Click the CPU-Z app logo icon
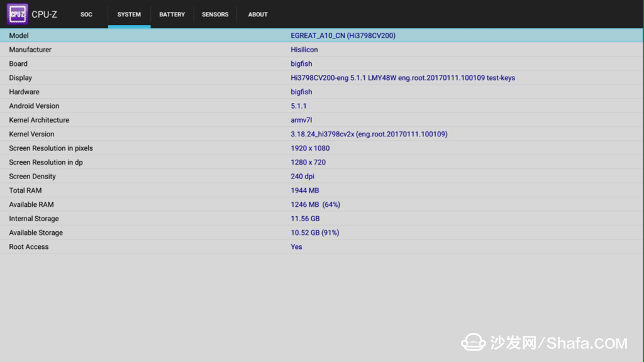This screenshot has height=362, width=644. click(x=17, y=14)
